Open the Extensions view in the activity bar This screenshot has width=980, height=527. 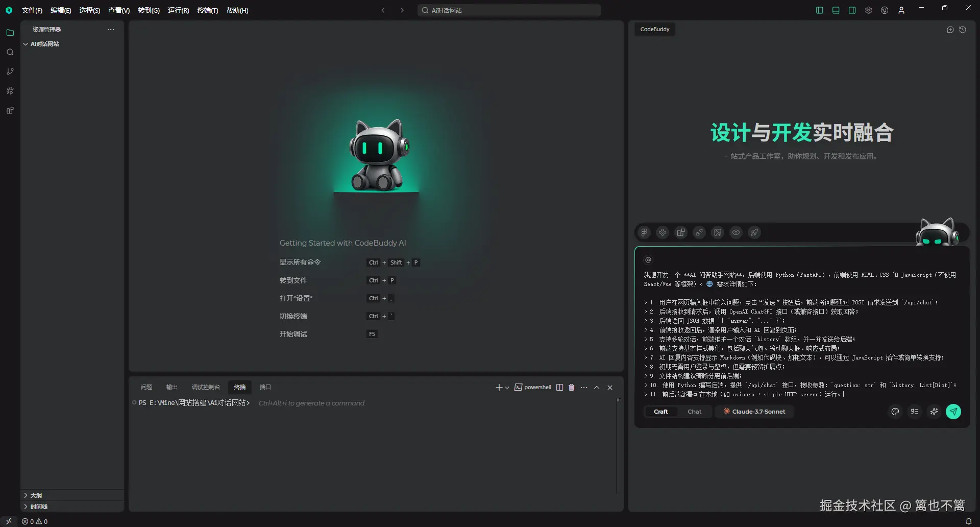point(10,110)
